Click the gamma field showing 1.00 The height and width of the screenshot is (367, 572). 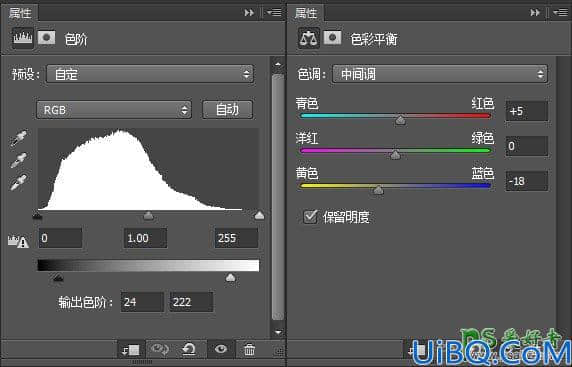click(146, 238)
